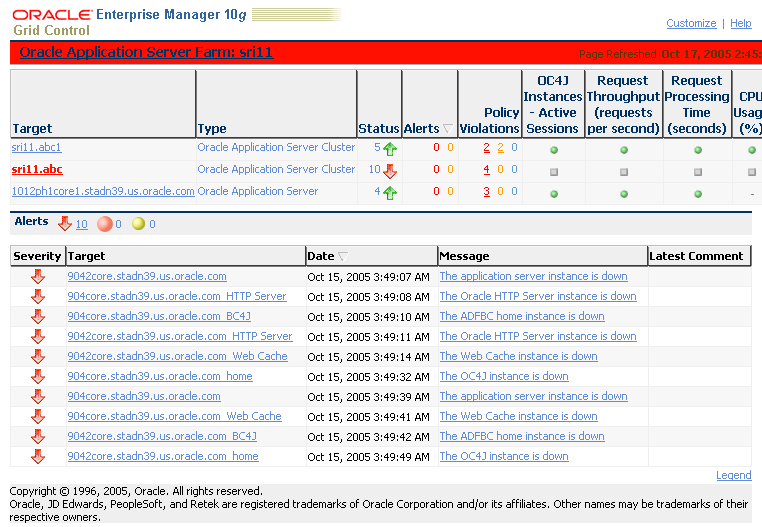
Task: Open the Help link
Action: (740, 23)
